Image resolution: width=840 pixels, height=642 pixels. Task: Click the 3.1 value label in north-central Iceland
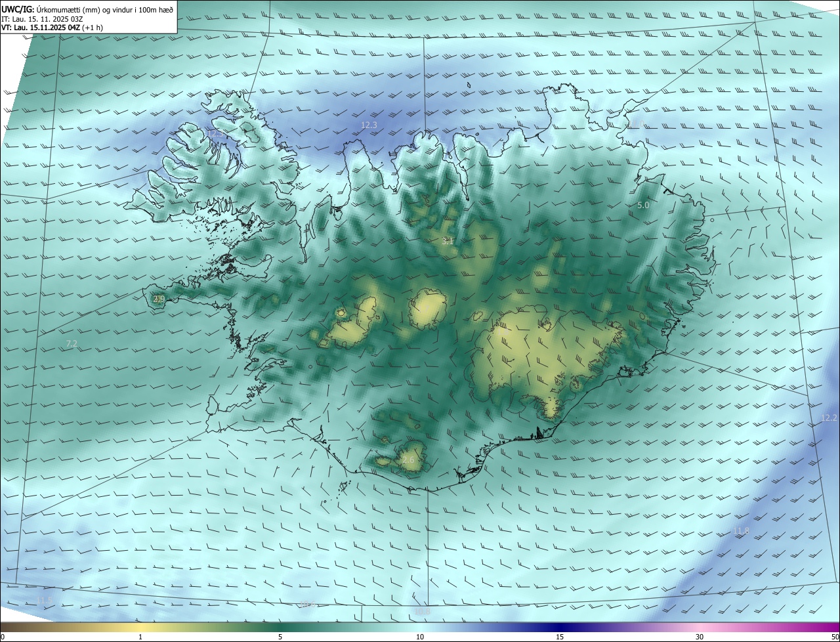pyautogui.click(x=448, y=242)
